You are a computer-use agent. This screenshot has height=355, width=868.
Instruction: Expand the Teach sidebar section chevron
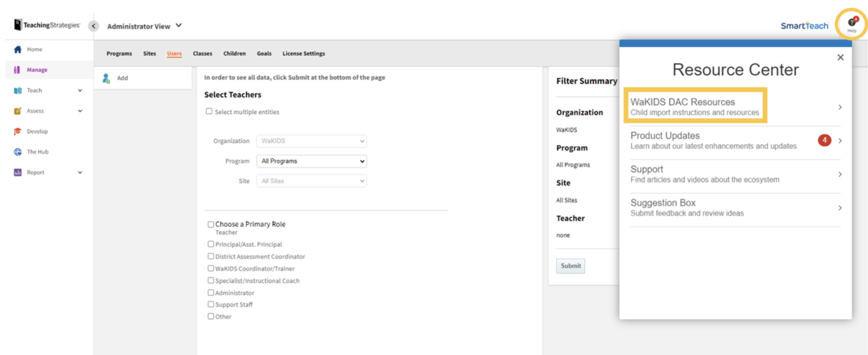tap(80, 91)
